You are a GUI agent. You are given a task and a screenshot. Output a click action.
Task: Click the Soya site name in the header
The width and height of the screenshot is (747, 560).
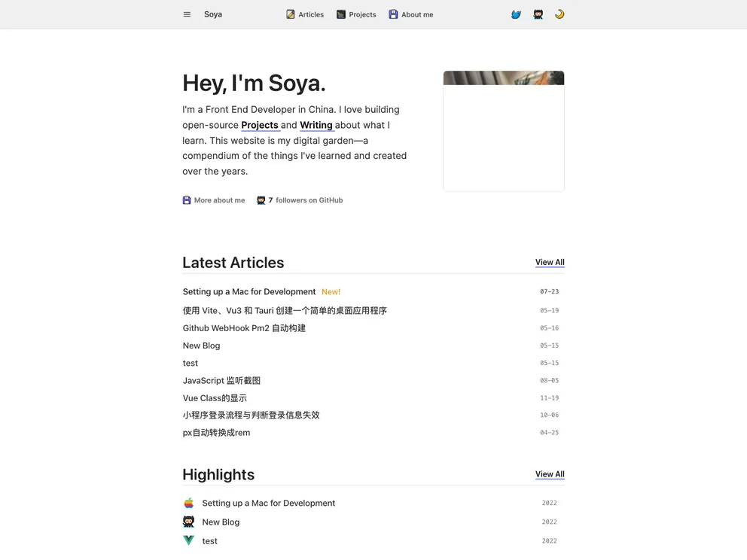click(x=213, y=14)
